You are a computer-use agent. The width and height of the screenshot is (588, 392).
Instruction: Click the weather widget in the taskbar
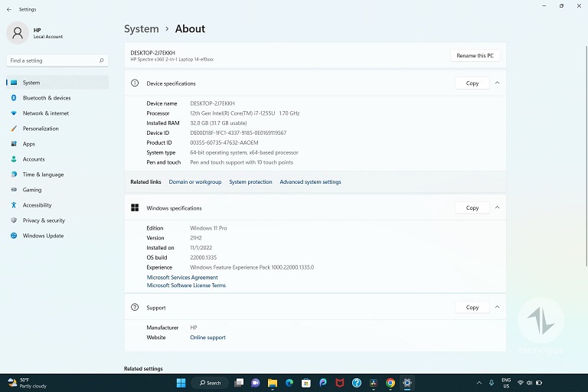[x=27, y=383]
